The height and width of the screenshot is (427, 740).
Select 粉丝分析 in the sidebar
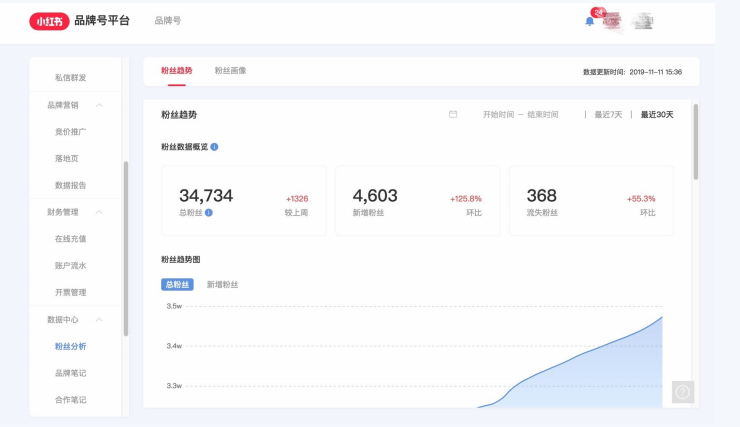(70, 346)
